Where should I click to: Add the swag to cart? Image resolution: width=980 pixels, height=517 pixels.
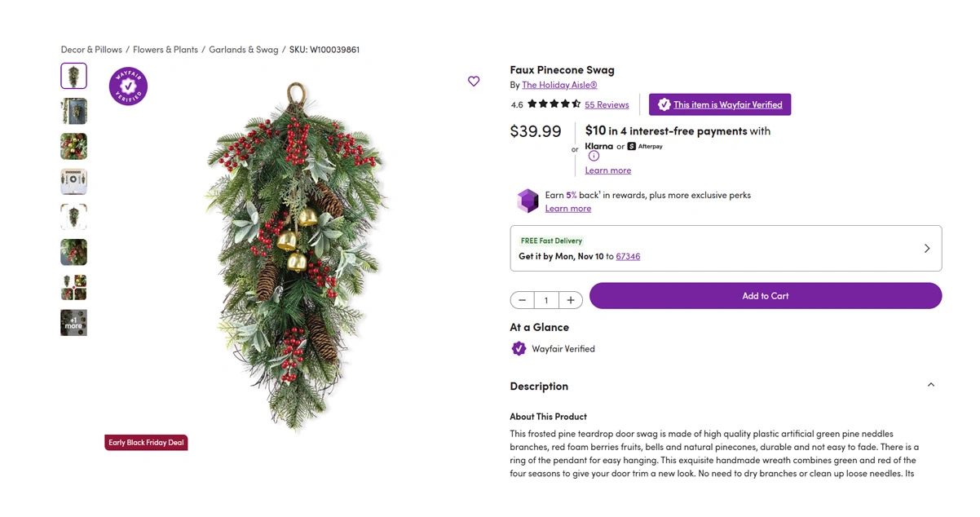pos(765,296)
